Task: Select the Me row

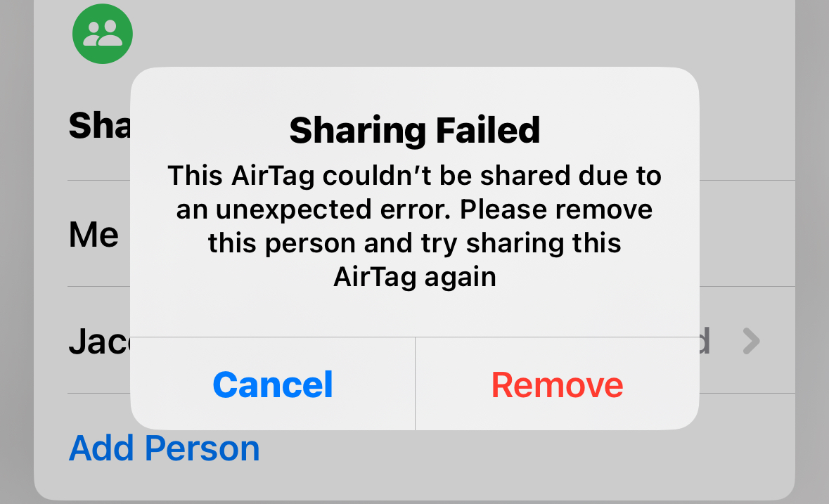Action: (94, 234)
